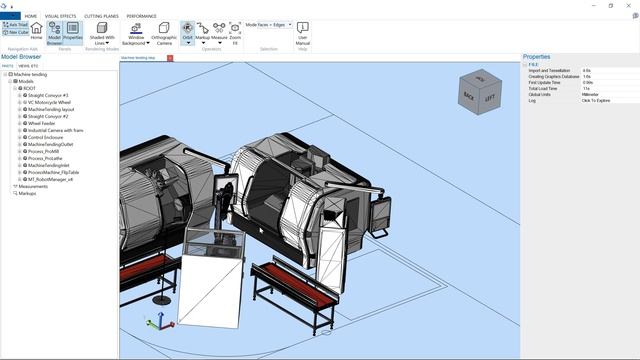Toggle the Axis Triad option
The height and width of the screenshot is (360, 640).
(x=15, y=25)
